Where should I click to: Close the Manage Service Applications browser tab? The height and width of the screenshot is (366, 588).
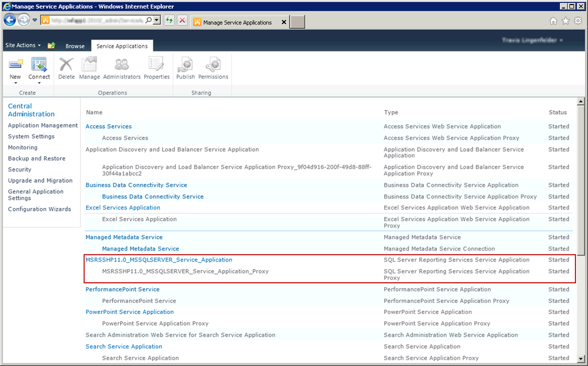[284, 22]
